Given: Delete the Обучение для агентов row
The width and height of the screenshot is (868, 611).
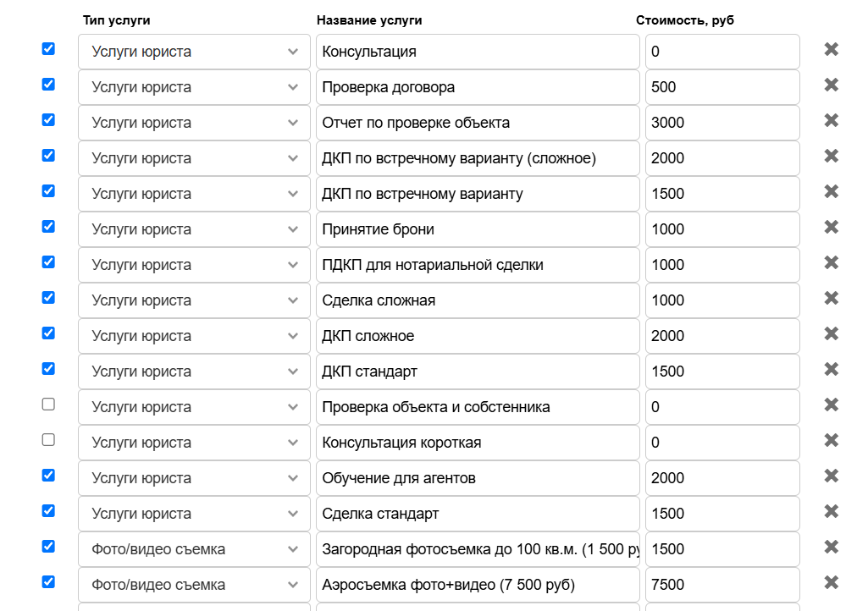Looking at the screenshot, I should point(831,476).
